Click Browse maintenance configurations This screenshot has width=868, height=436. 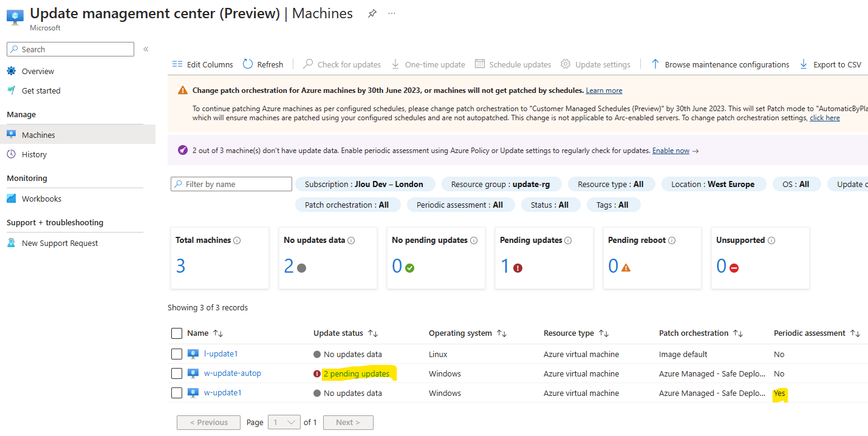pyautogui.click(x=720, y=64)
